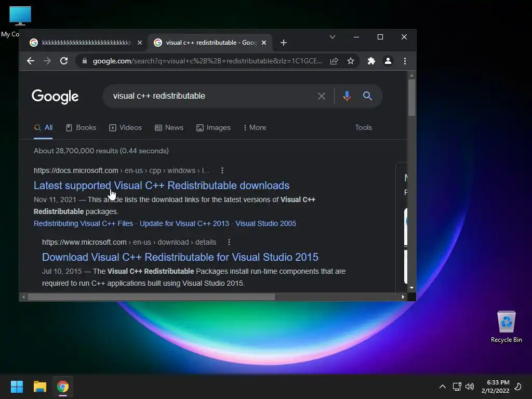The height and width of the screenshot is (399, 532).
Task: Click the 'About 28,700,000 results' text
Action: pos(101,151)
